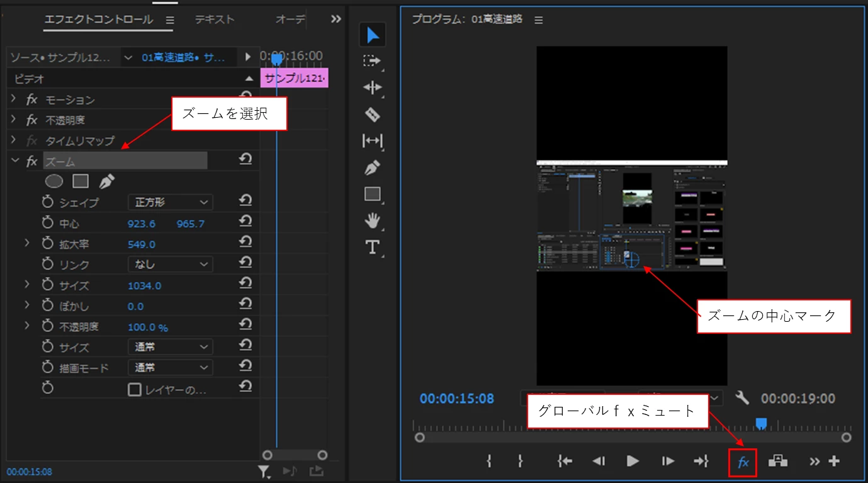Expand the モーション effect
This screenshot has height=483, width=868.
pyautogui.click(x=14, y=99)
